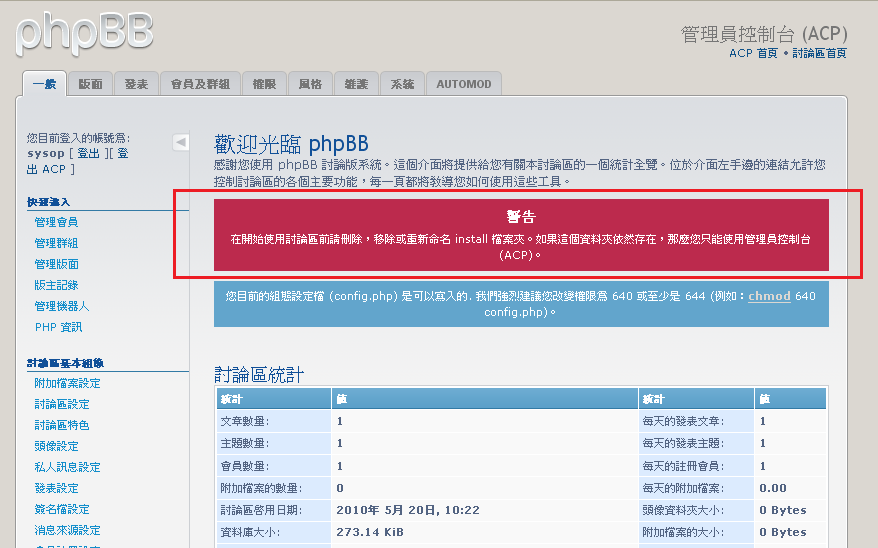Viewport: 878px width, 548px height.
Task: Collapse the sidebar with the arrow toggle
Action: (181, 142)
